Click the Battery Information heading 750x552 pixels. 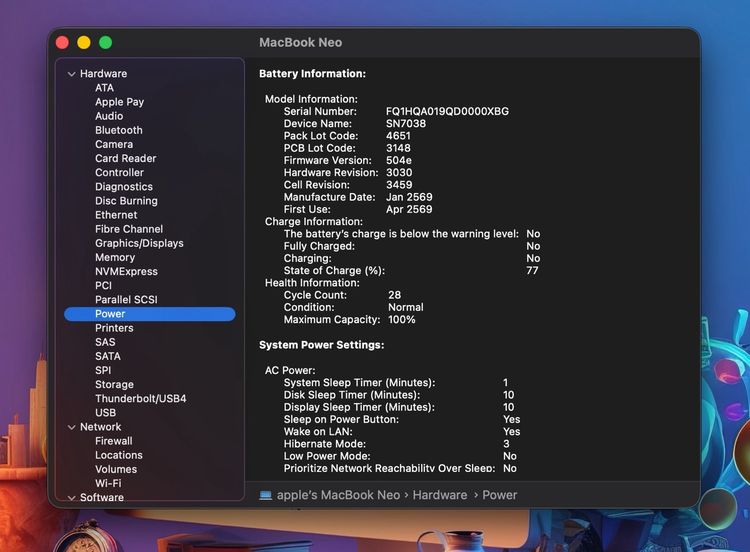tap(312, 74)
